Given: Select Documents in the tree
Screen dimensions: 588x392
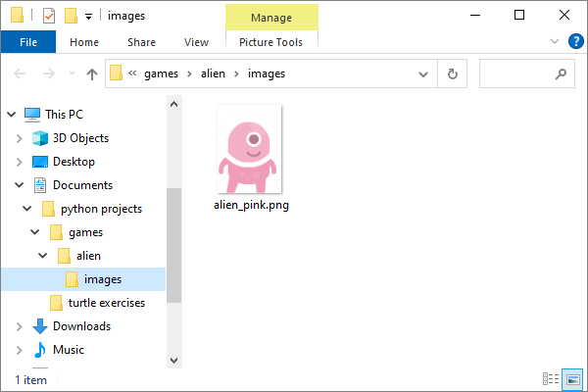Looking at the screenshot, I should tap(83, 185).
